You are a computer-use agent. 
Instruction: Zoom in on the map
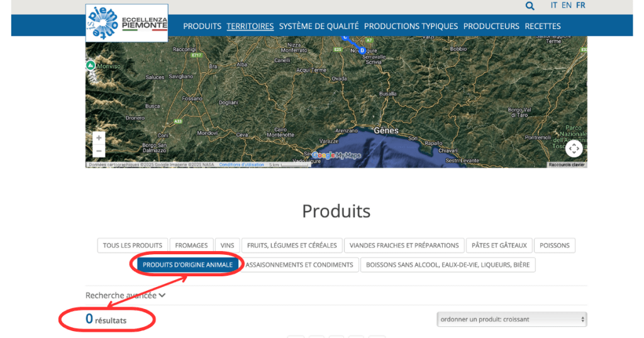coord(98,138)
